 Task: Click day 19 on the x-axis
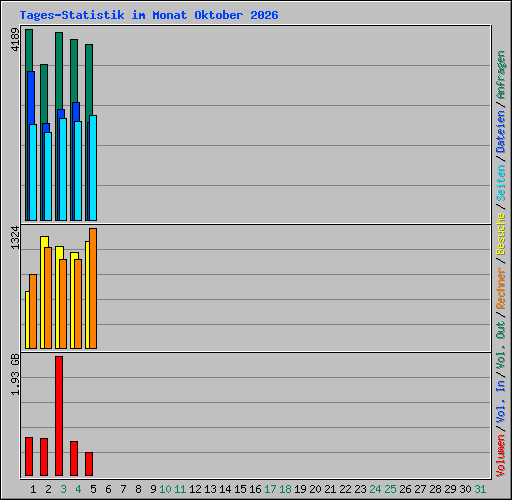pyautogui.click(x=300, y=489)
